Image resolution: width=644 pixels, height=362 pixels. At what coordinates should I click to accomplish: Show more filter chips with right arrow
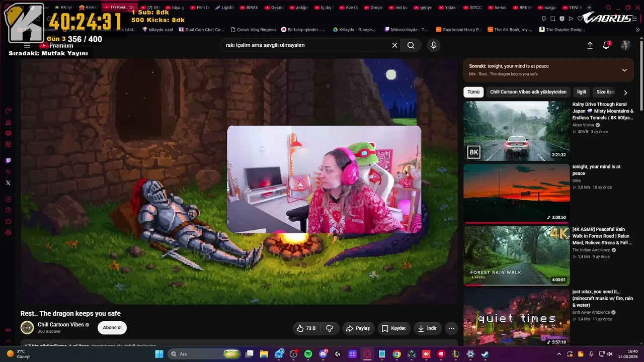625,93
